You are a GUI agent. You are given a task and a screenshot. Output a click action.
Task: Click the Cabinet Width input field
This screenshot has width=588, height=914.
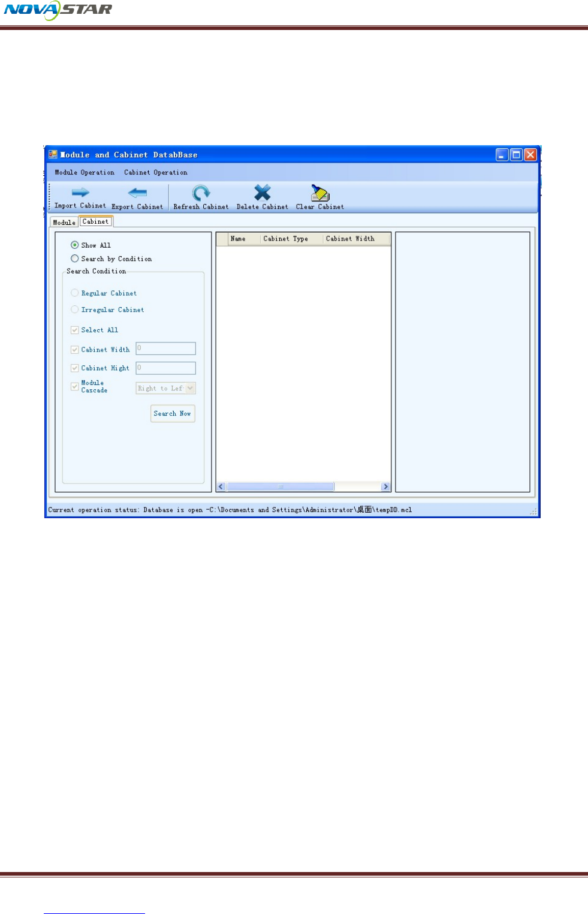[x=166, y=348]
